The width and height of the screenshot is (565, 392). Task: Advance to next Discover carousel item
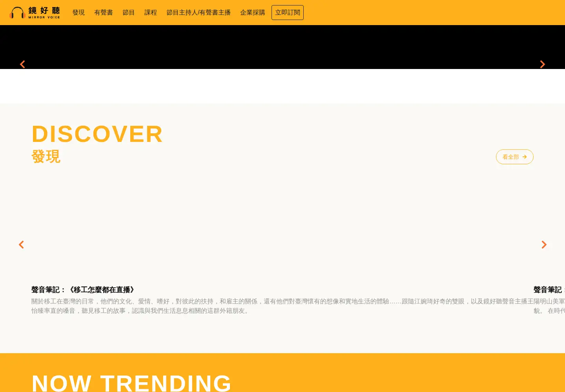[544, 245]
